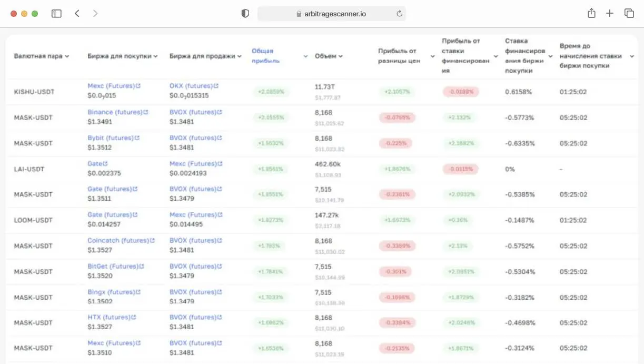The image size is (644, 364).
Task: Open Gate (futures) link in LOOM-USDT row
Action: click(x=110, y=215)
